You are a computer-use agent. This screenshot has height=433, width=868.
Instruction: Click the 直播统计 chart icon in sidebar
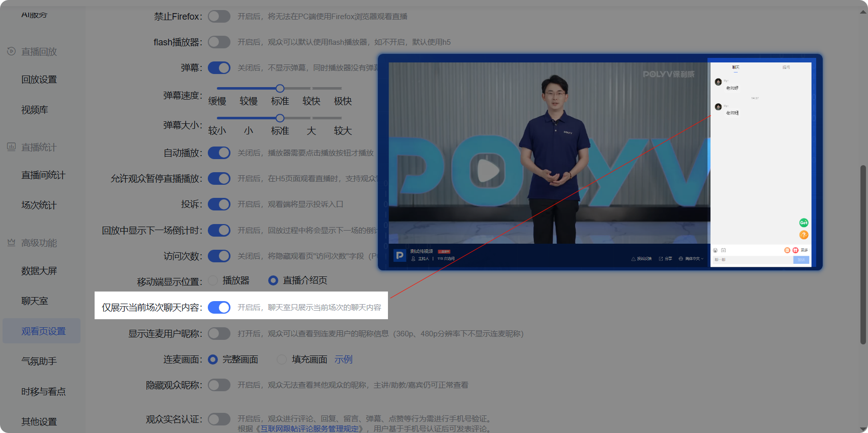tap(11, 147)
